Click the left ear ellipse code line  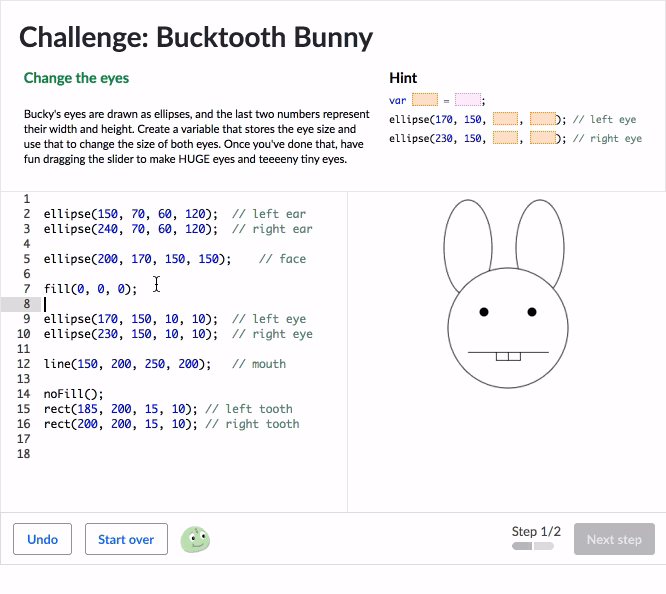175,214
